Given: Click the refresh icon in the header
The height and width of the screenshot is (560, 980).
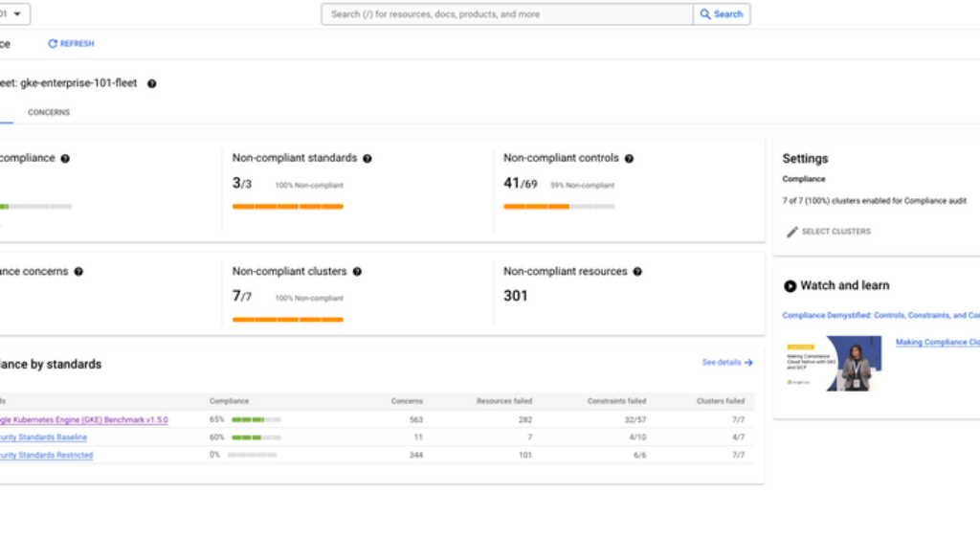Looking at the screenshot, I should click(x=53, y=44).
